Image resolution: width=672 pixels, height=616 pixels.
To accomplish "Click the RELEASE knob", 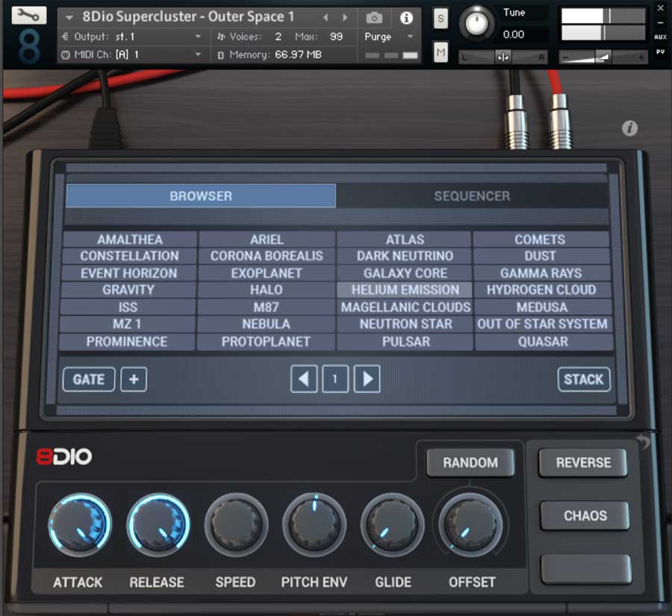I will pyautogui.click(x=158, y=525).
